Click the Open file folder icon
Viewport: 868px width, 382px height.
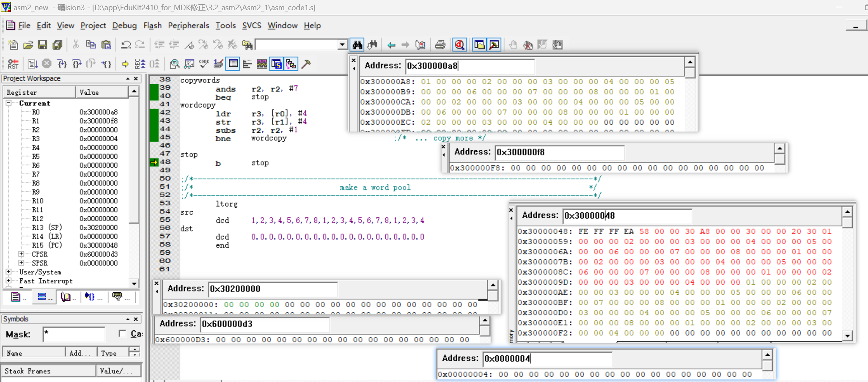[28, 45]
